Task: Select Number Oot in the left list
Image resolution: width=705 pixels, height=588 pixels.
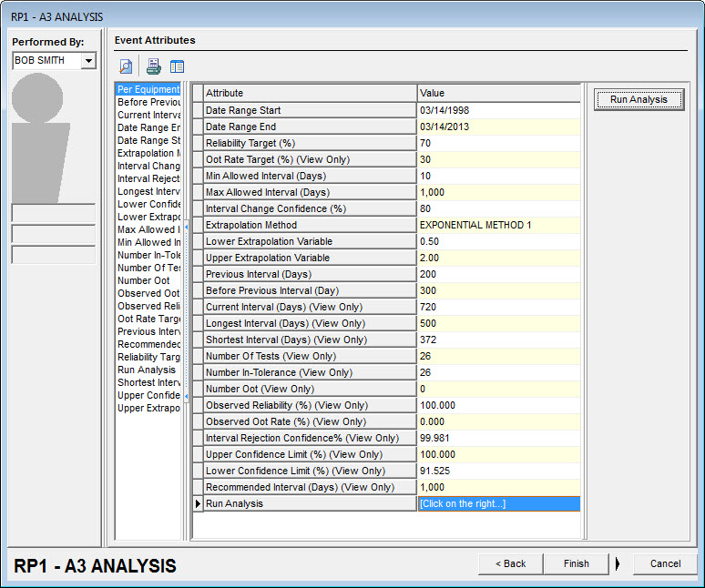Action: tap(143, 281)
